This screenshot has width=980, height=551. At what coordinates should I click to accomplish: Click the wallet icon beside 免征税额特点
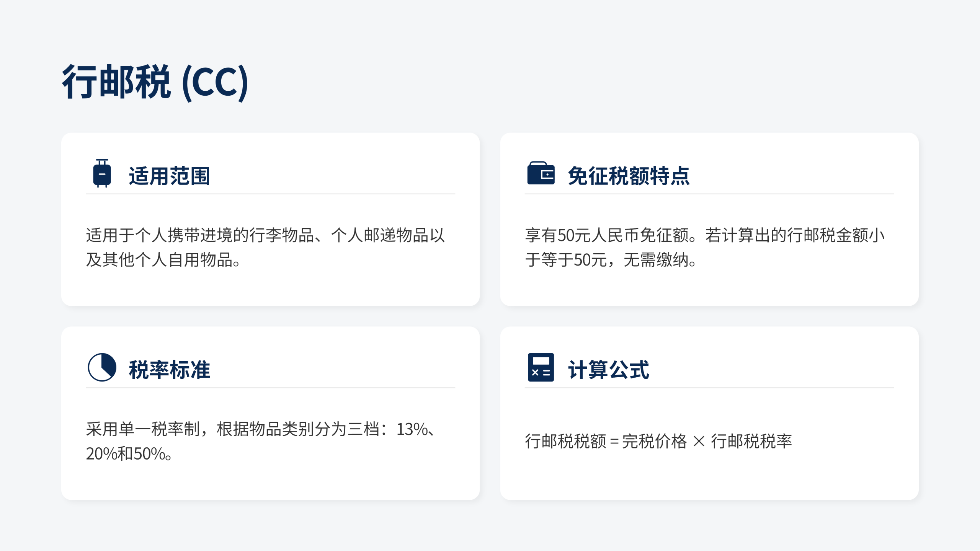point(541,173)
